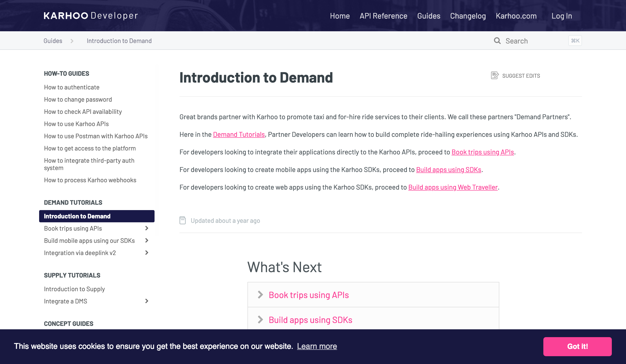Screen dimensions: 626x364
Task: Click chevron beside Build apps using SDKs card
Action: 260,320
